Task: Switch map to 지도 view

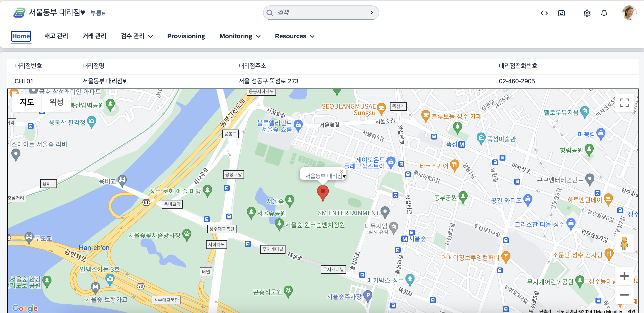Action: [27, 102]
